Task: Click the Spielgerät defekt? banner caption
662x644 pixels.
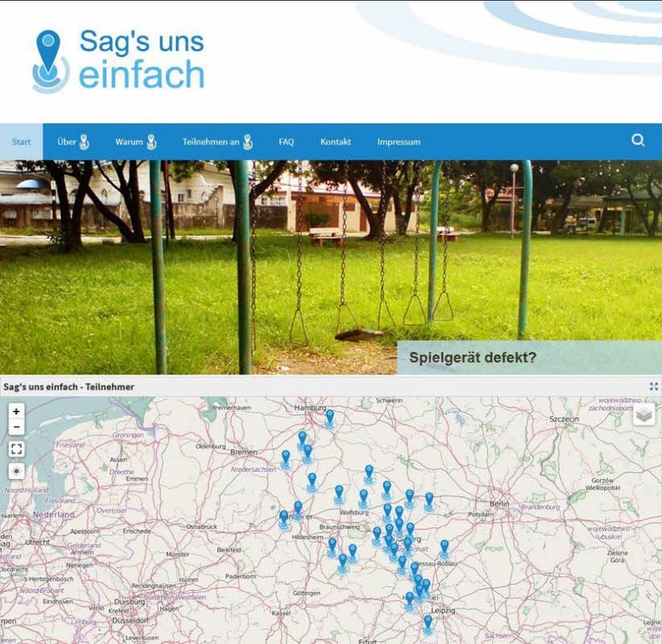Action: (x=529, y=357)
